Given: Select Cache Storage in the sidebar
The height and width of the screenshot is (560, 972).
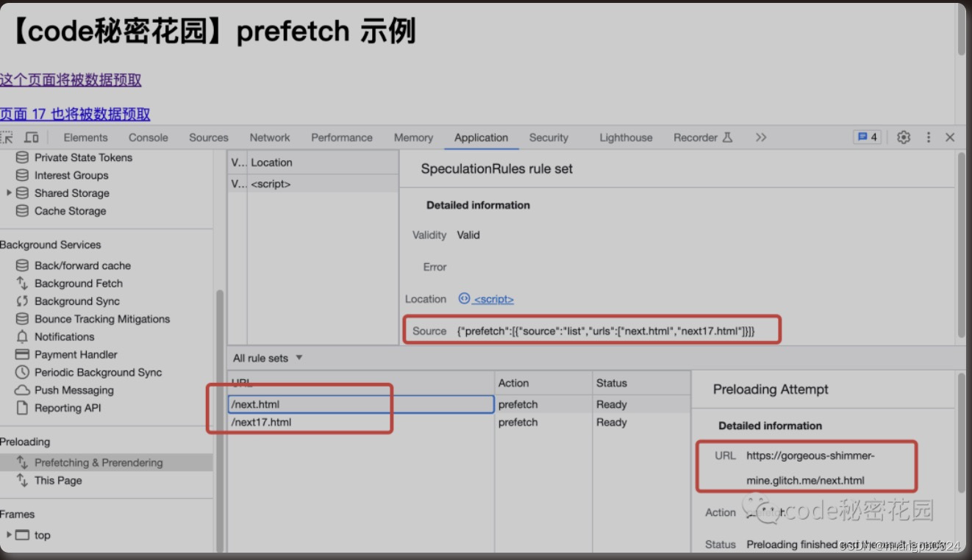Looking at the screenshot, I should point(70,211).
